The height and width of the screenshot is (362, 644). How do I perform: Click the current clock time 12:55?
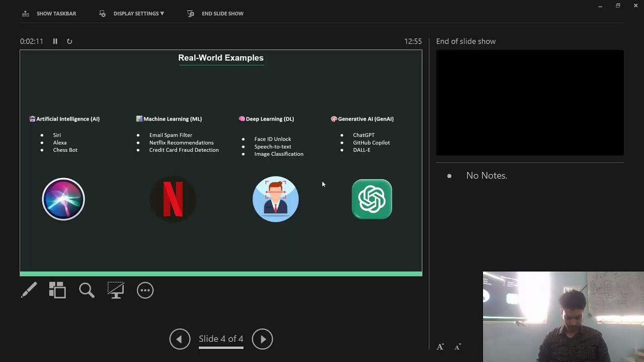413,41
